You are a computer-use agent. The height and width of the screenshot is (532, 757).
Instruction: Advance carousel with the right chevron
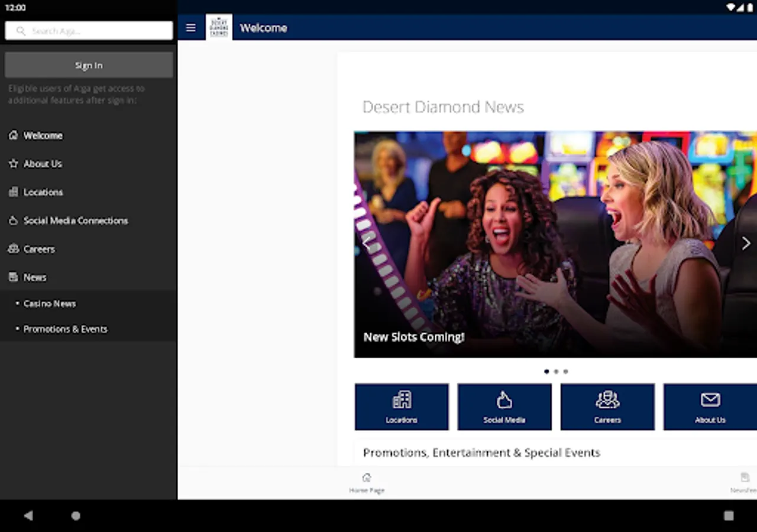click(x=746, y=243)
